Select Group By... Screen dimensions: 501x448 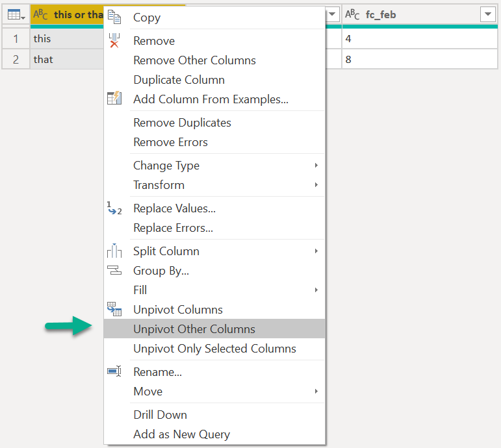(x=214, y=271)
